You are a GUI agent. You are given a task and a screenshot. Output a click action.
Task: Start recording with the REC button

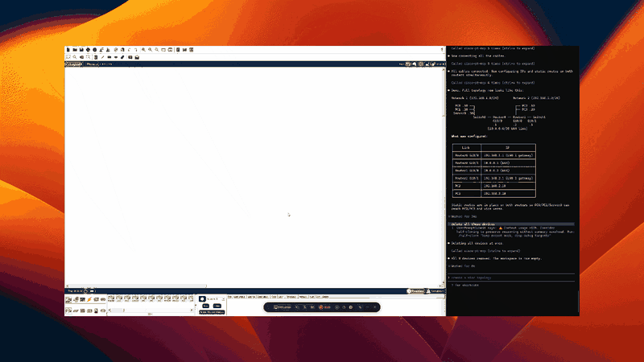tap(324, 307)
